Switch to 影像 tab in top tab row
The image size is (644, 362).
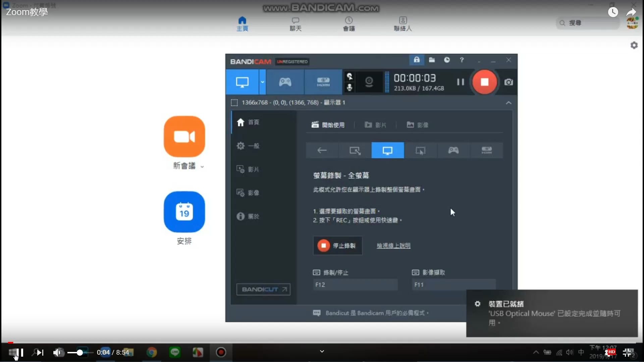pyautogui.click(x=418, y=125)
